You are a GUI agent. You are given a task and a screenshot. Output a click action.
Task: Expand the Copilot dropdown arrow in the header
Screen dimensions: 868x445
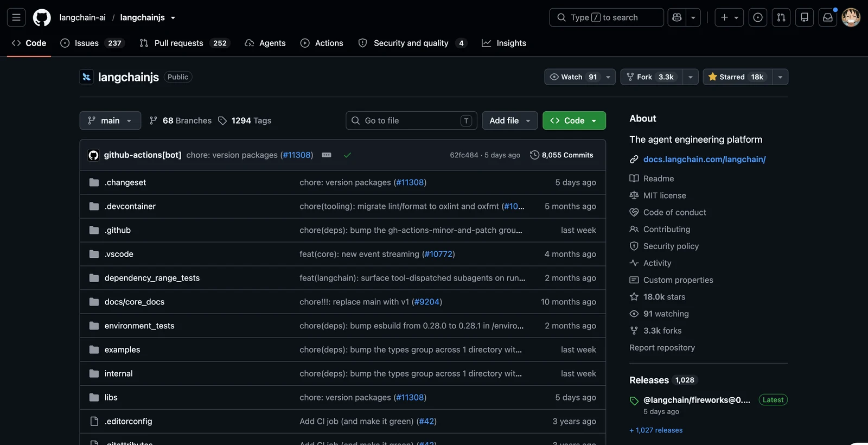point(693,17)
